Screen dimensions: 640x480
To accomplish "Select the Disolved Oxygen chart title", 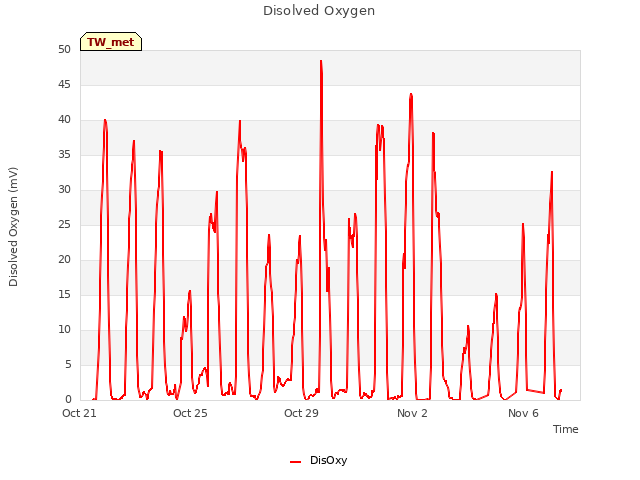I will pos(319,11).
